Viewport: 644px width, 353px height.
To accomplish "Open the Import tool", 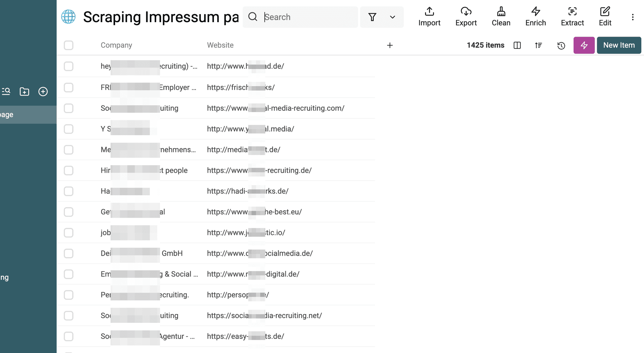I will [429, 16].
